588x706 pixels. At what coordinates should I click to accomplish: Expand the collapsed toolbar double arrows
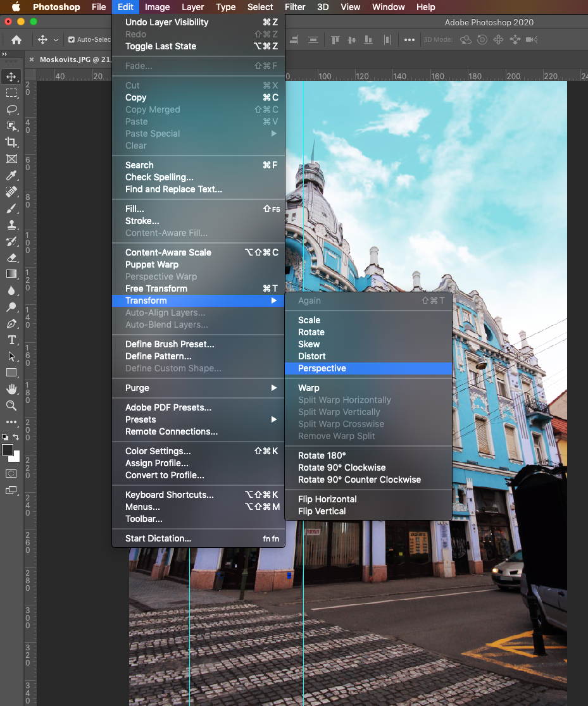(4, 54)
